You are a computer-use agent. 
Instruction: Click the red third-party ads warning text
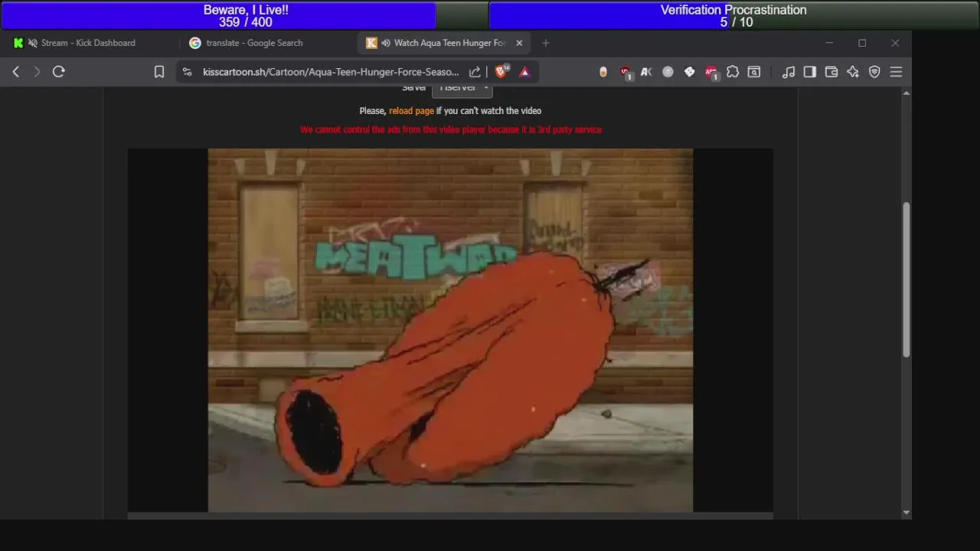click(451, 130)
